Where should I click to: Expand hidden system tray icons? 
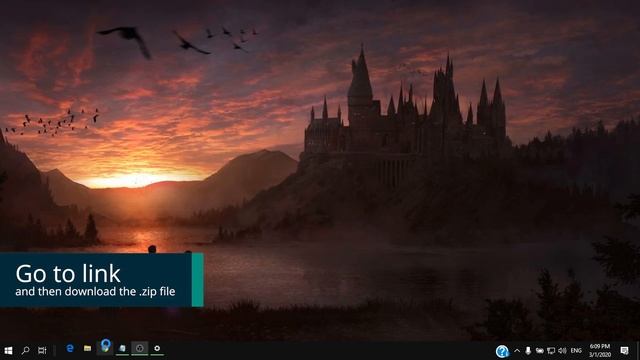[517, 351]
